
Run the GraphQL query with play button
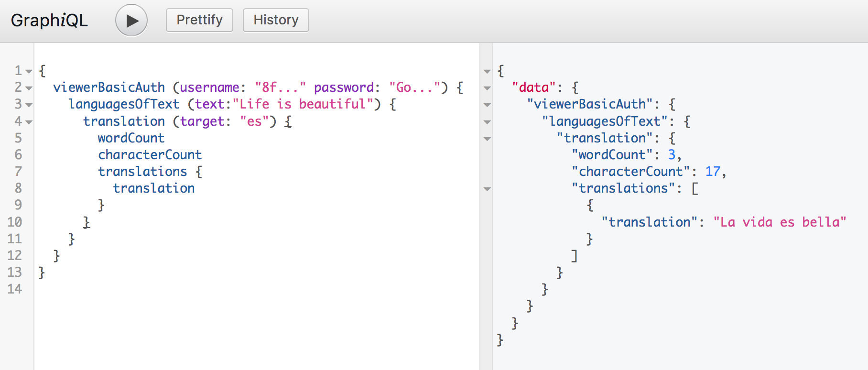131,20
